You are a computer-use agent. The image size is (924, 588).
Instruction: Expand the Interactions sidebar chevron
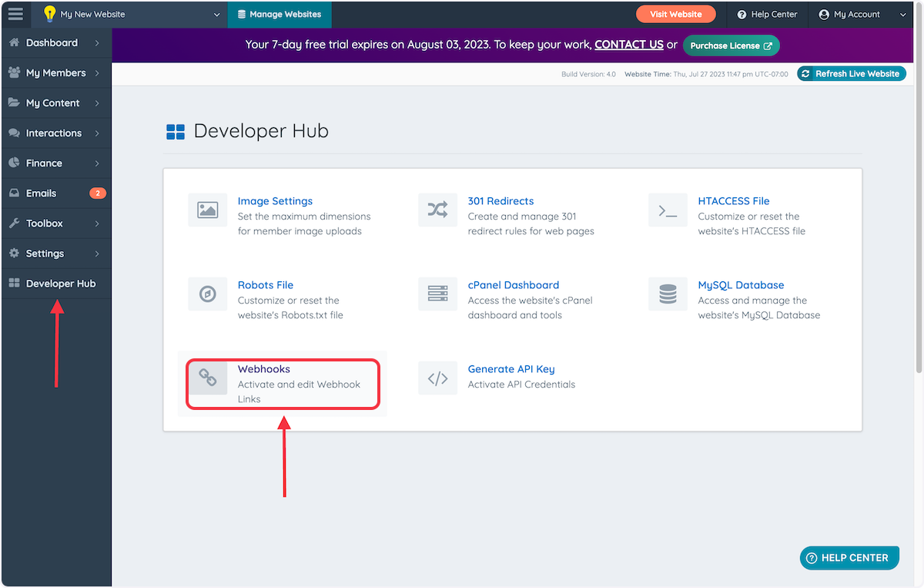[97, 133]
